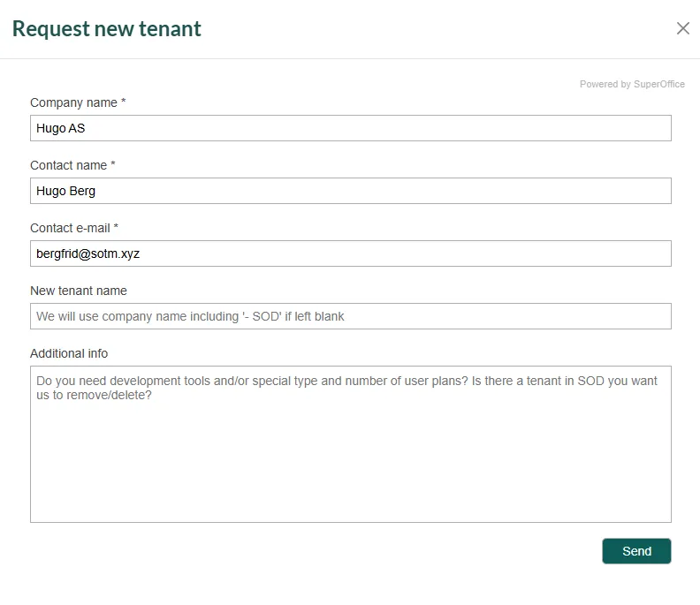Click the "Contact e-mail" label text

click(70, 228)
